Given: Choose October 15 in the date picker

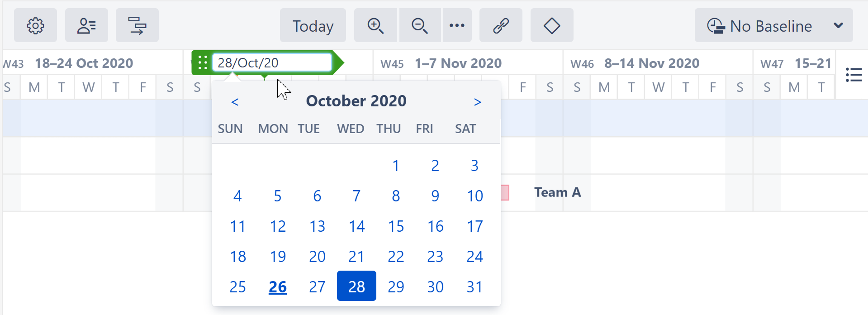Looking at the screenshot, I should coord(396,226).
